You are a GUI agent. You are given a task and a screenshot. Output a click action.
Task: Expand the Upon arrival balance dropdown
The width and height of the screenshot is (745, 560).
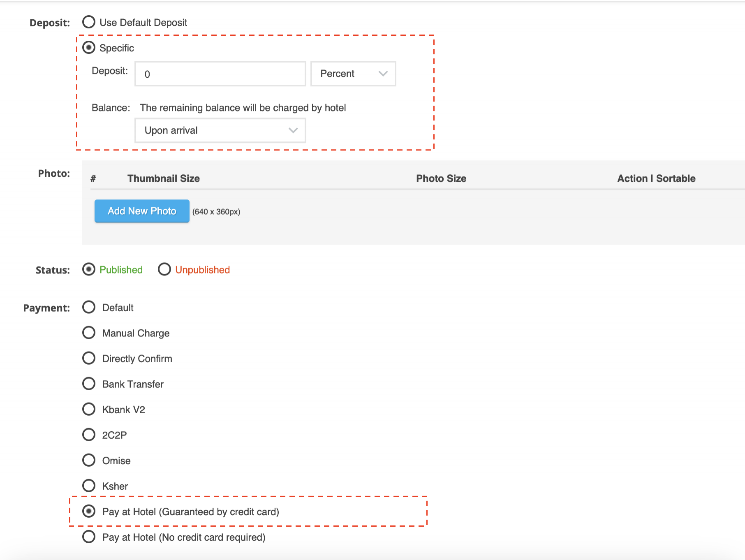click(220, 131)
